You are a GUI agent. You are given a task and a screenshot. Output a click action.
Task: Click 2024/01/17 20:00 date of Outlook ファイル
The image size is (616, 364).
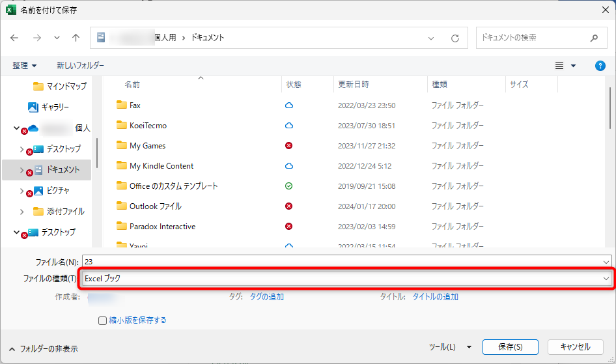point(367,206)
